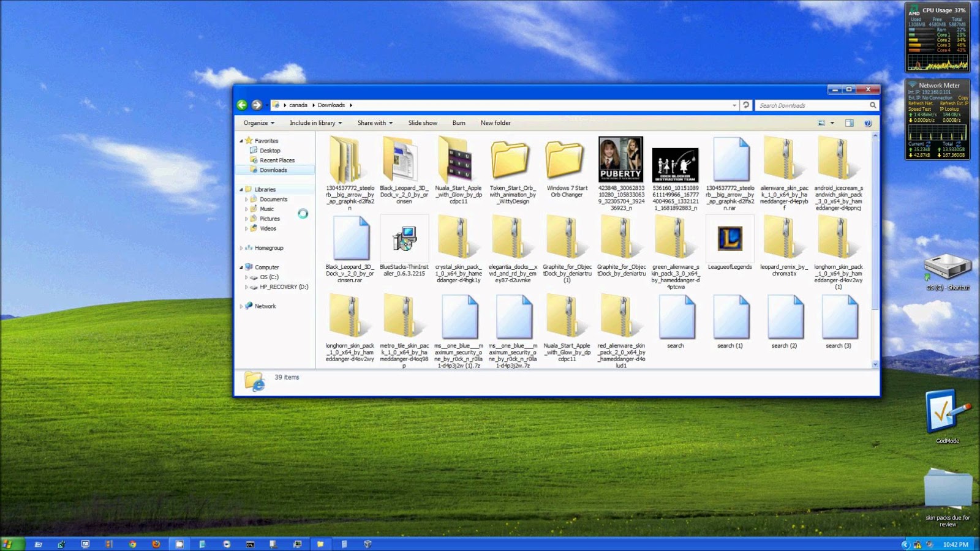980x551 pixels.
Task: Click the search magnifier icon
Action: tap(873, 105)
